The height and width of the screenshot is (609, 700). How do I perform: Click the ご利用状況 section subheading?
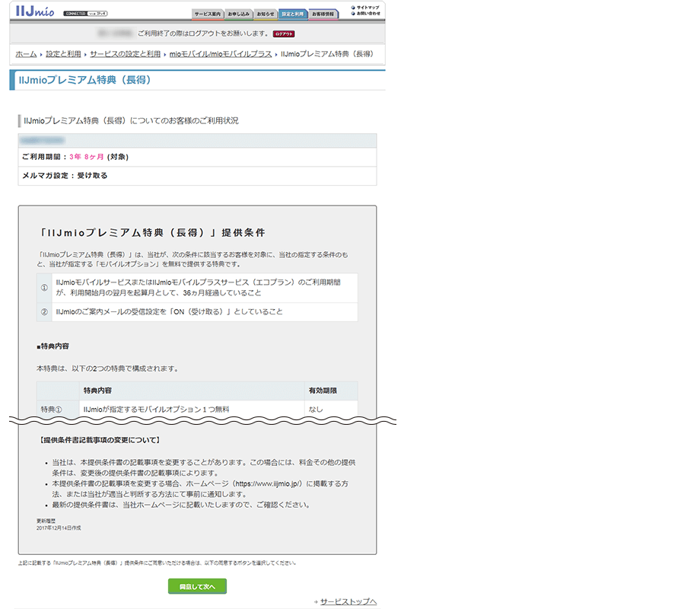click(x=131, y=120)
